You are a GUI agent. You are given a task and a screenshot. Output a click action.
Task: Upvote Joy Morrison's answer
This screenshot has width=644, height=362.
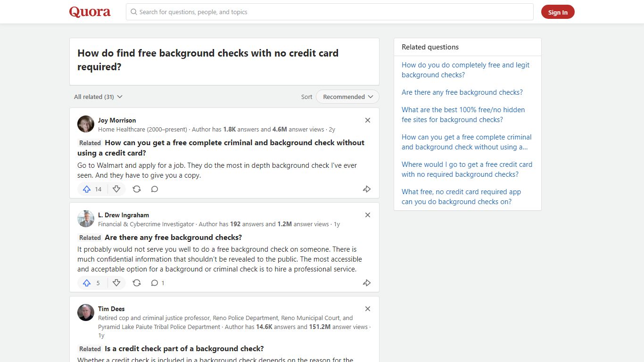92,189
